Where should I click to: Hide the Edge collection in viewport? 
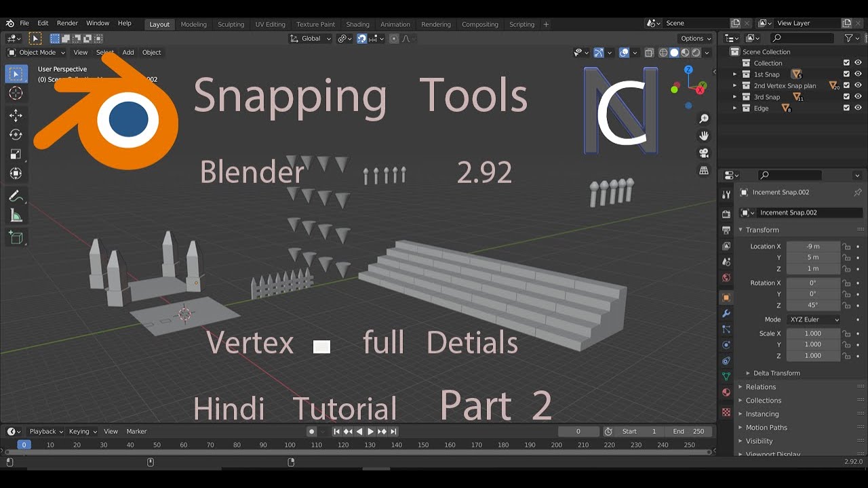coord(858,108)
